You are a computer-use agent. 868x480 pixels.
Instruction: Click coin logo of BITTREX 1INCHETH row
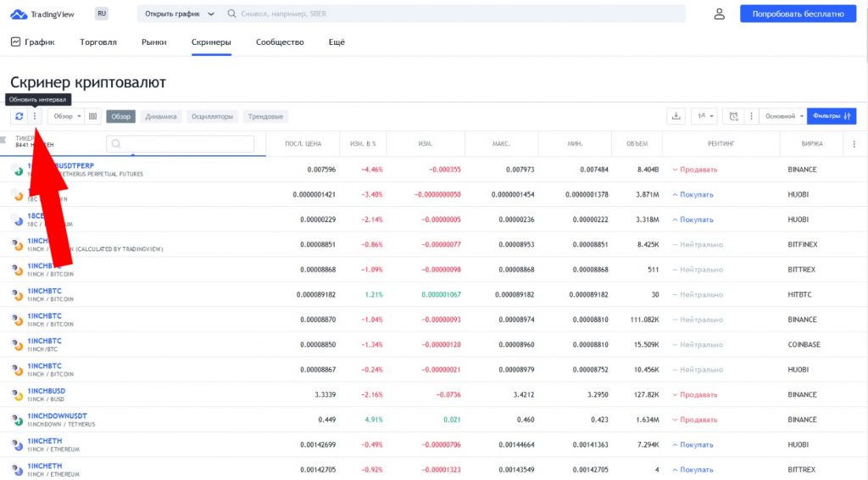point(18,470)
